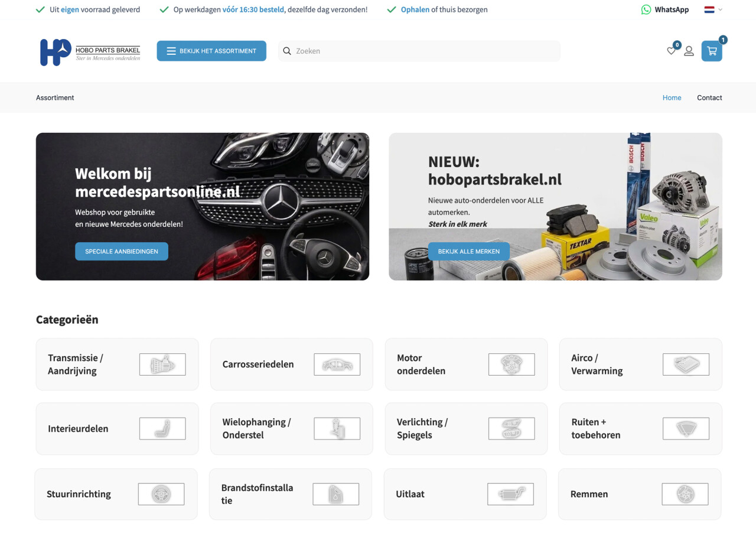Click the Uitlaat exhaust icon
756x534 pixels.
[510, 494]
